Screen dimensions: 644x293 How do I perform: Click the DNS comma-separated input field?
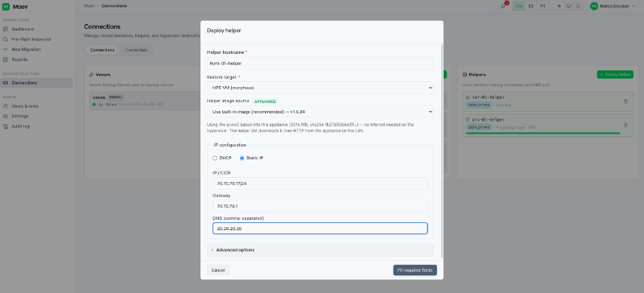coord(320,229)
